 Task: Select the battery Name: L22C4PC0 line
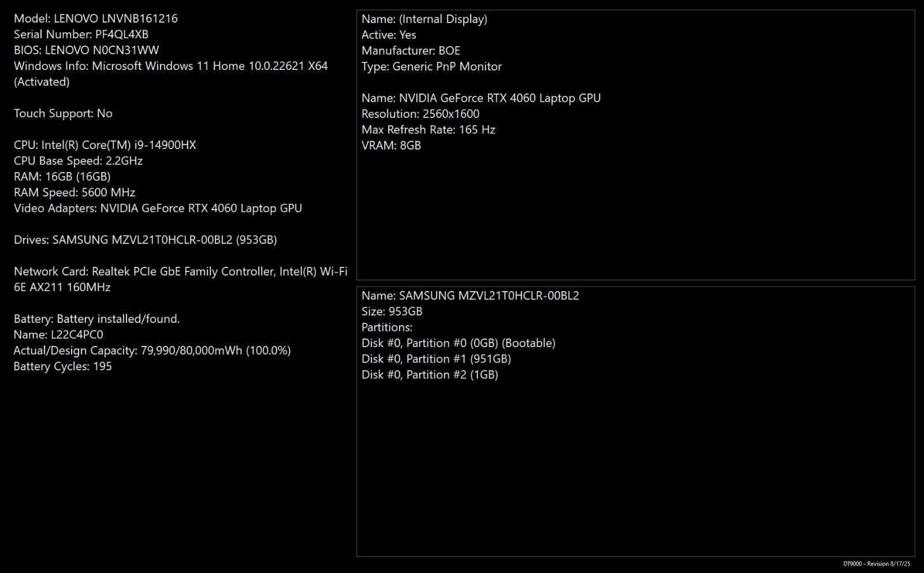pos(58,334)
